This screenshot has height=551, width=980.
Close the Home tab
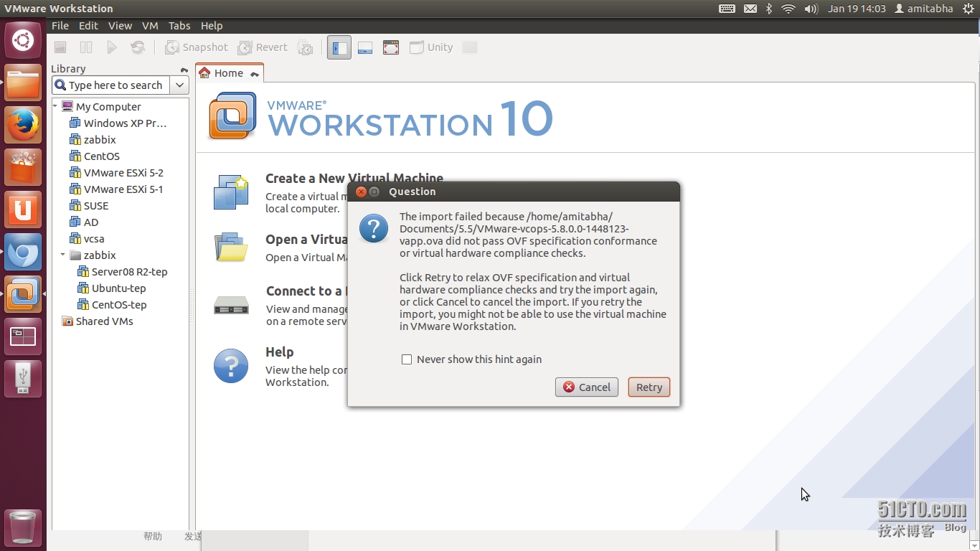[x=255, y=74]
